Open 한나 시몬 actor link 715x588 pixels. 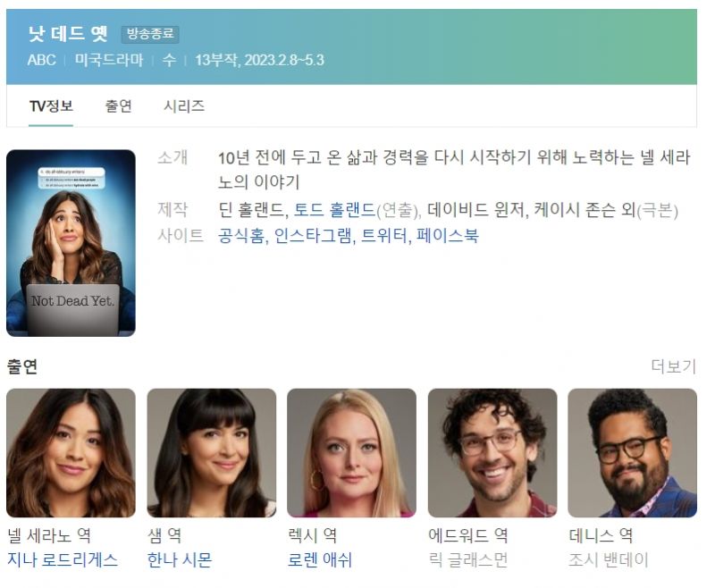(180, 559)
